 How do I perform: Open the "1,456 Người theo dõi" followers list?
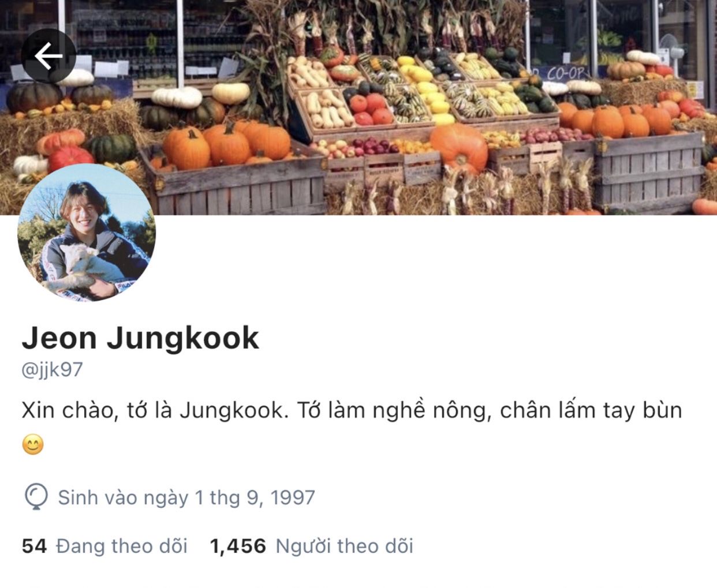tap(312, 546)
